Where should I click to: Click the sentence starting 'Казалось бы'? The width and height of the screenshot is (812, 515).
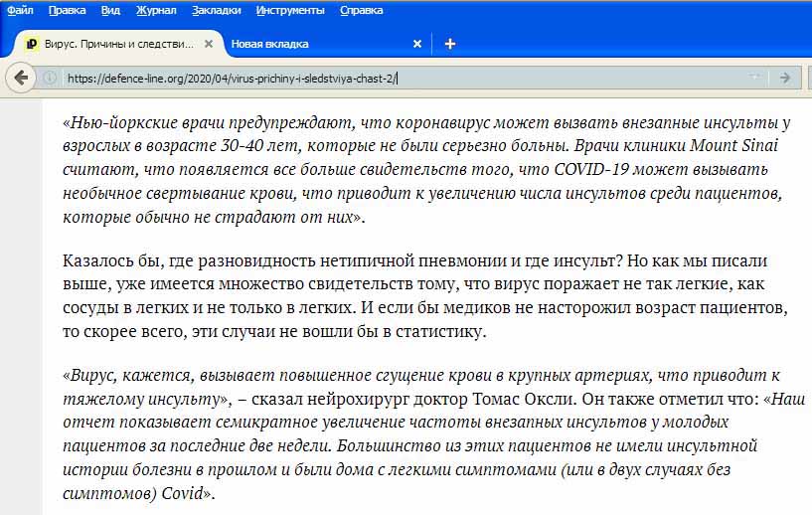tap(342, 260)
